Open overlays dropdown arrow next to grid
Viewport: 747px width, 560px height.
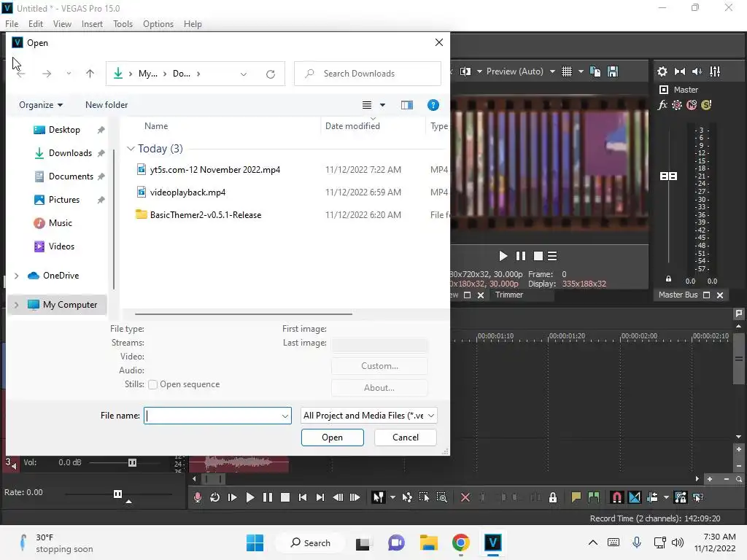pyautogui.click(x=581, y=71)
